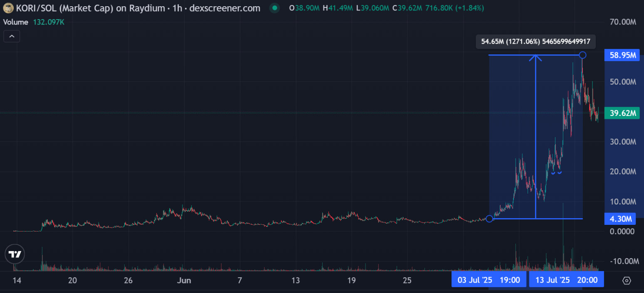Click the measurement tooltip showing 54.65M (1271.06%)

[x=535, y=42]
